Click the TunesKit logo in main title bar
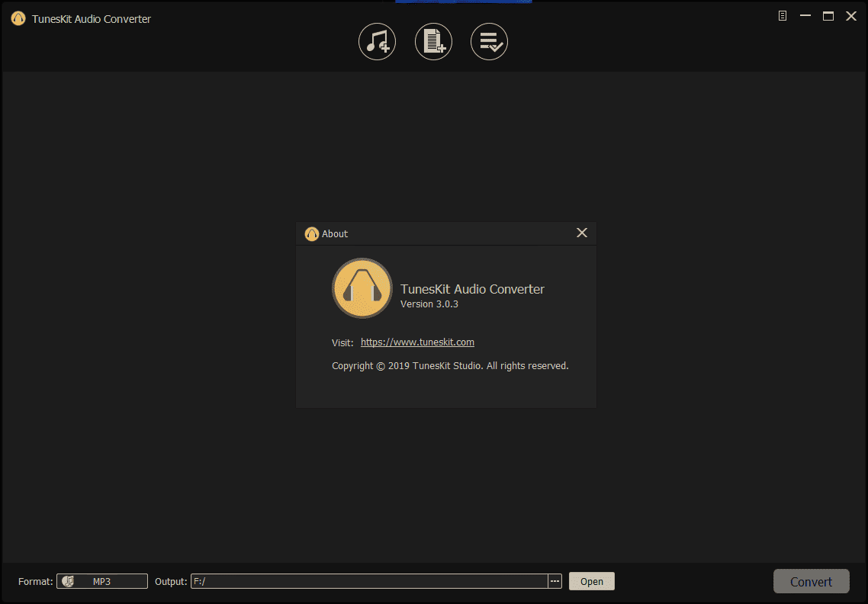Image resolution: width=868 pixels, height=604 pixels. tap(18, 19)
